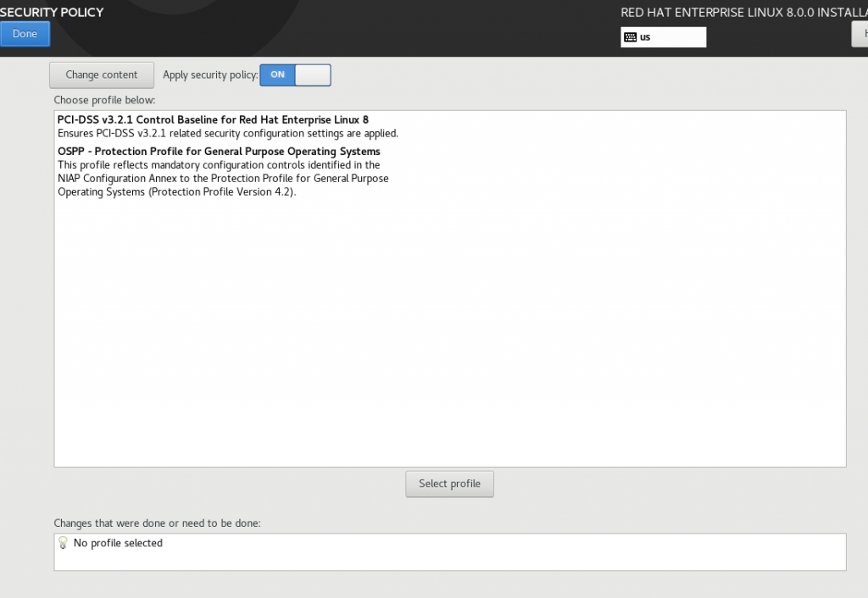Screen dimensions: 868x598
Task: Click the Apply security policy label
Action: (209, 75)
